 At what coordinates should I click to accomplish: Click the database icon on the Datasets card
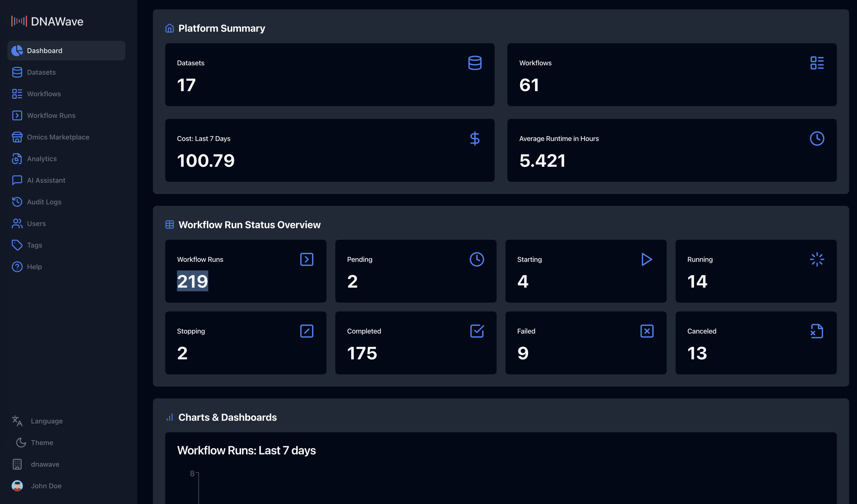pyautogui.click(x=475, y=63)
